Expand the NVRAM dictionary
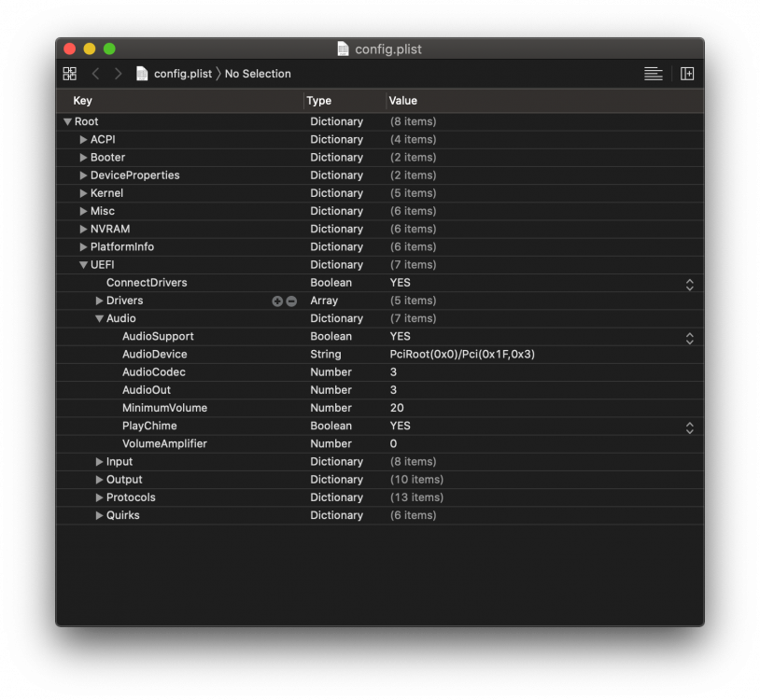The height and width of the screenshot is (700, 760). click(83, 230)
